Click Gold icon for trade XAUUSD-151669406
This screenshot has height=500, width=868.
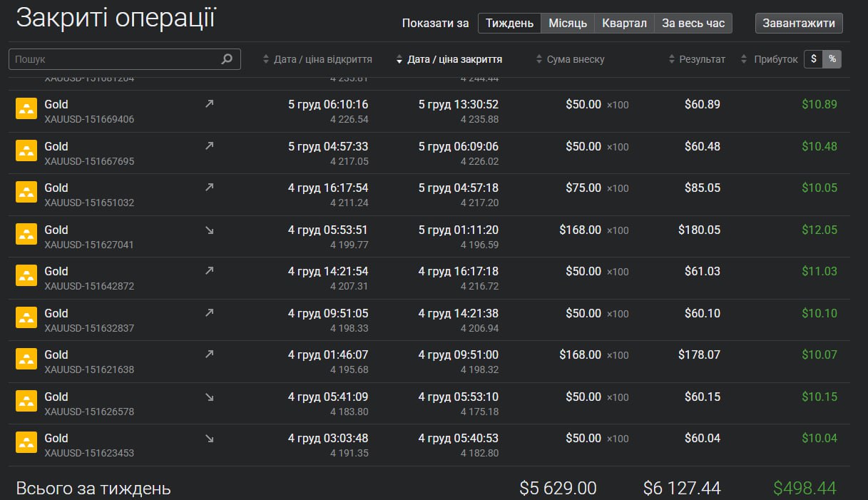click(x=26, y=108)
